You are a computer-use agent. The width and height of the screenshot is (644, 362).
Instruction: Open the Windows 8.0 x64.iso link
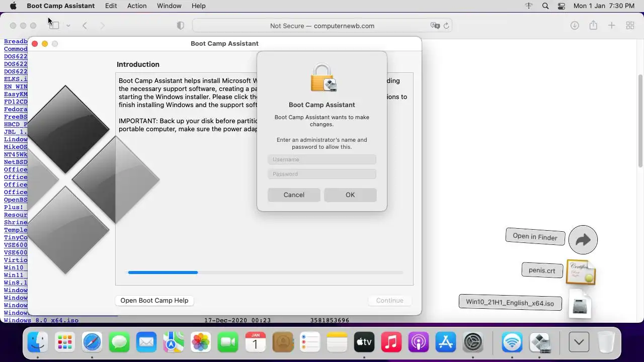tap(41, 320)
